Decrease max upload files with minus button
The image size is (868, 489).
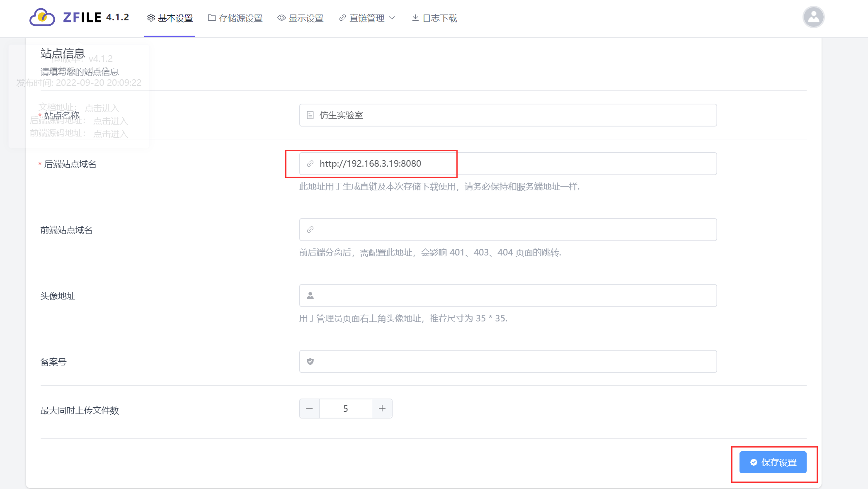click(x=309, y=409)
